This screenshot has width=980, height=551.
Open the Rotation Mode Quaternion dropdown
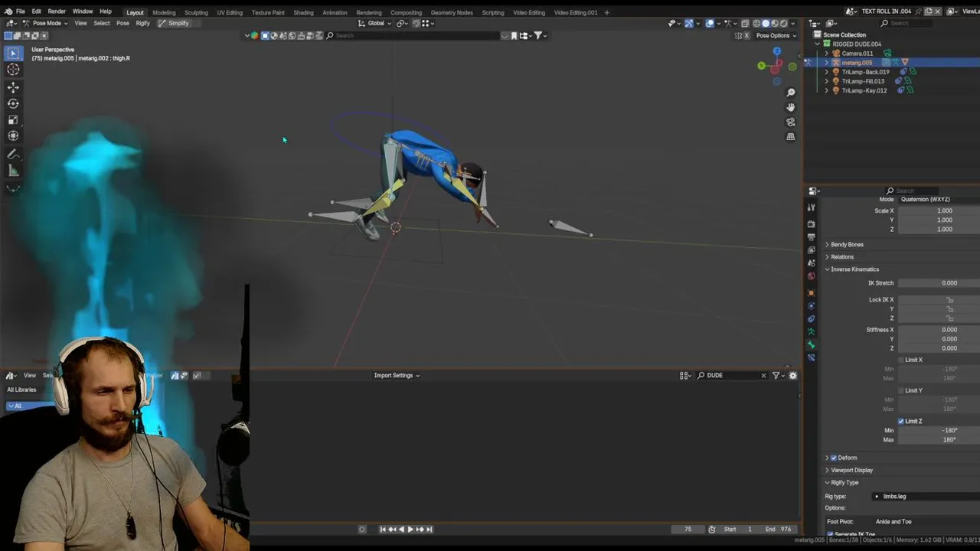click(x=939, y=199)
